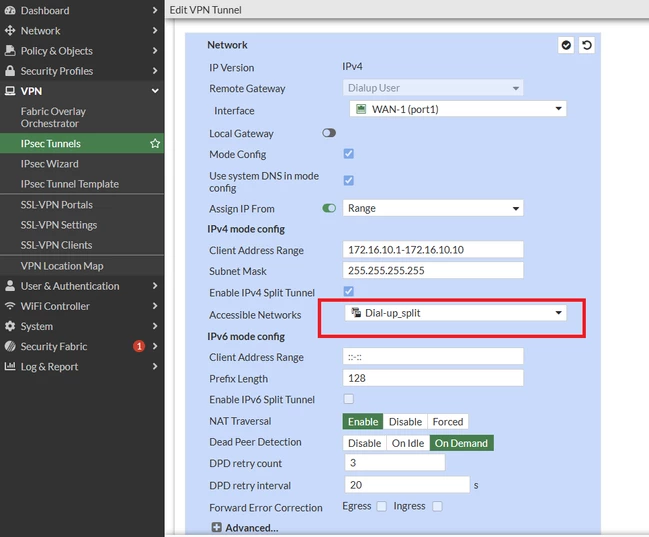
Task: Click the Log & Report chart icon
Action: pyautogui.click(x=10, y=366)
